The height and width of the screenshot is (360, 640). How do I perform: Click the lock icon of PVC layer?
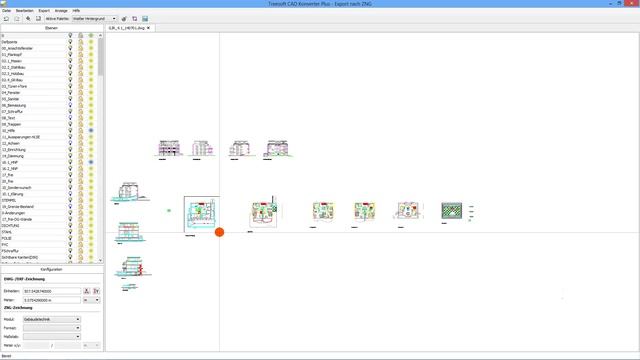80,244
